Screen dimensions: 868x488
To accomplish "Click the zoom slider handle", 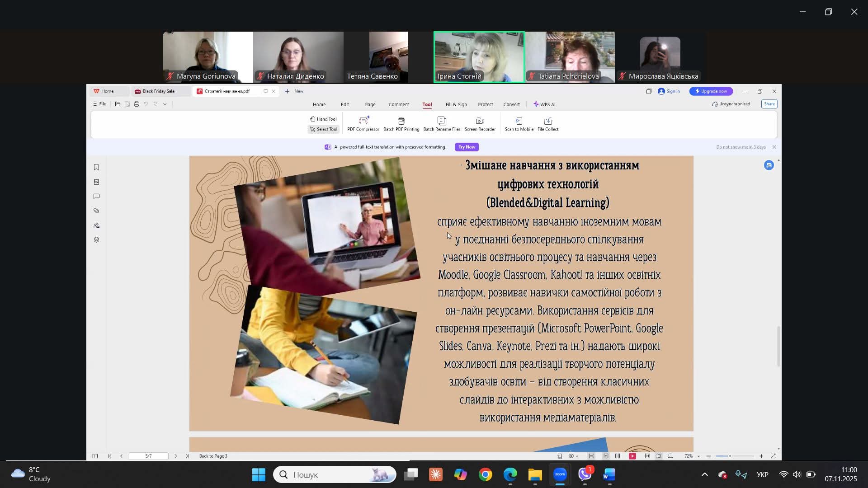I will [x=730, y=456].
